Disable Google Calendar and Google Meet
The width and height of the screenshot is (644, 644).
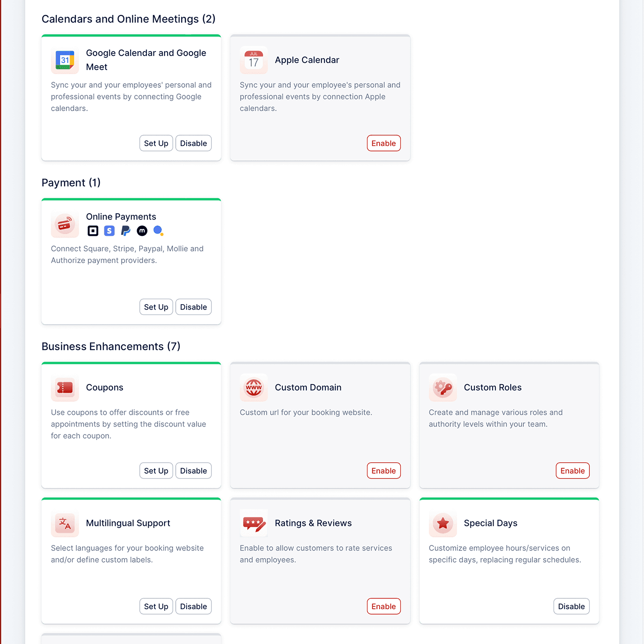(x=193, y=143)
